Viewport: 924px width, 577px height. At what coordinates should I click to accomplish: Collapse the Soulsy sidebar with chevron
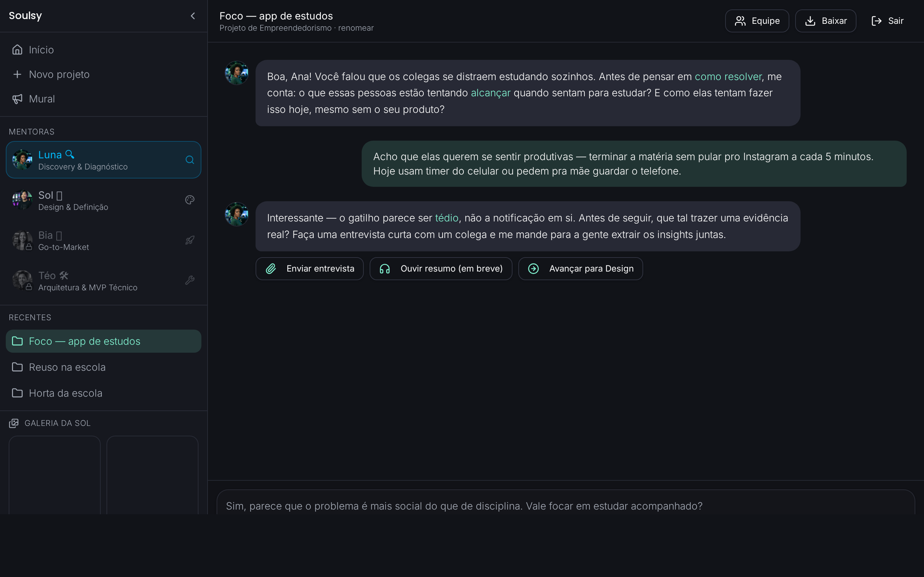(193, 16)
